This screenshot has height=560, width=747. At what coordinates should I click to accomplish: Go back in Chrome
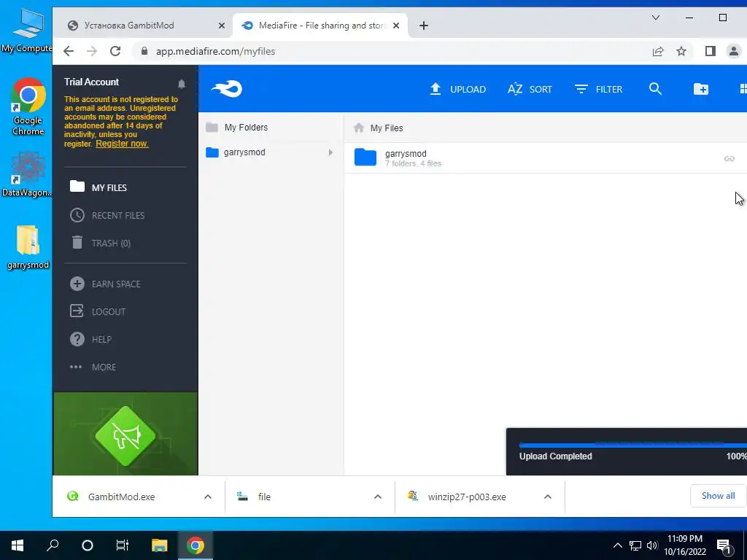coord(69,52)
